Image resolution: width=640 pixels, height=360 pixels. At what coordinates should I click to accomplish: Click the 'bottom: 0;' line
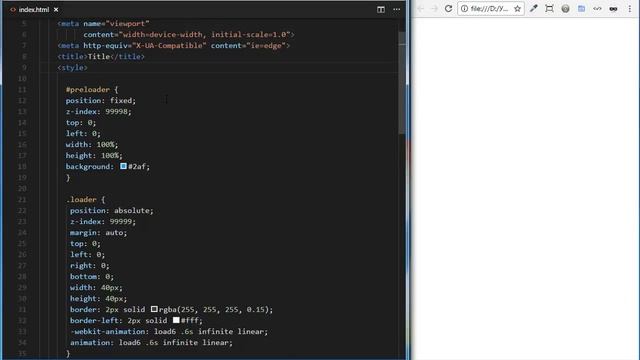[x=92, y=276]
